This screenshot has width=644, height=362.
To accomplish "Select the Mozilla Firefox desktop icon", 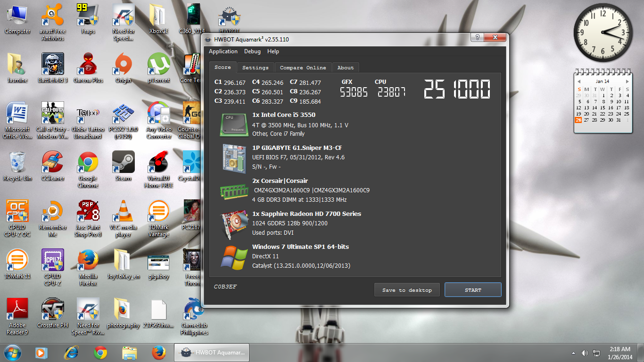I will click(88, 268).
